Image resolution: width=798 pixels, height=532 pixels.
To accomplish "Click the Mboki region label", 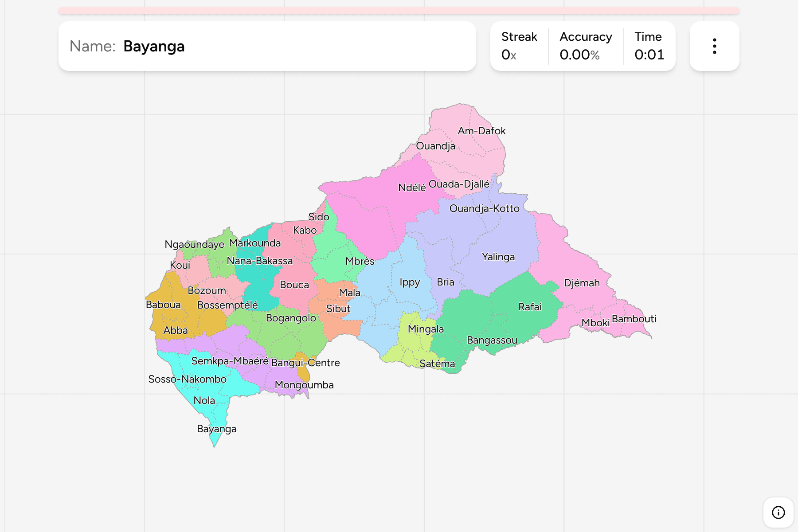I will (595, 323).
